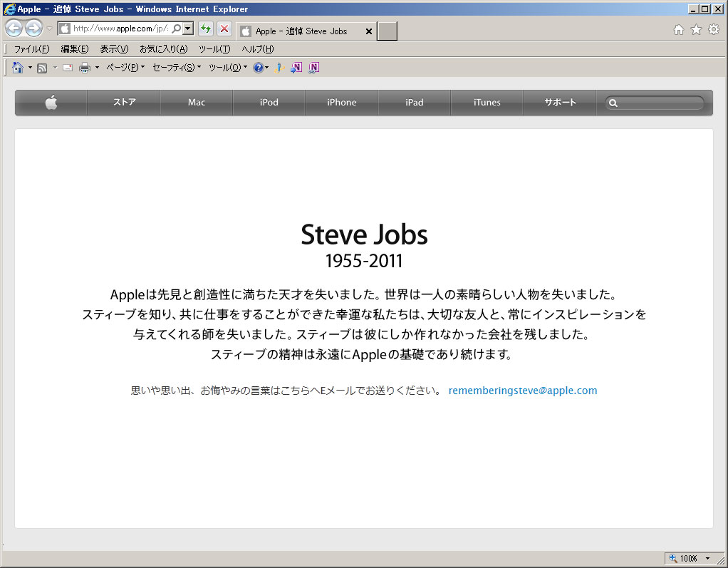
Task: Open the ページ(P) command bar dropdown
Action: (125, 68)
